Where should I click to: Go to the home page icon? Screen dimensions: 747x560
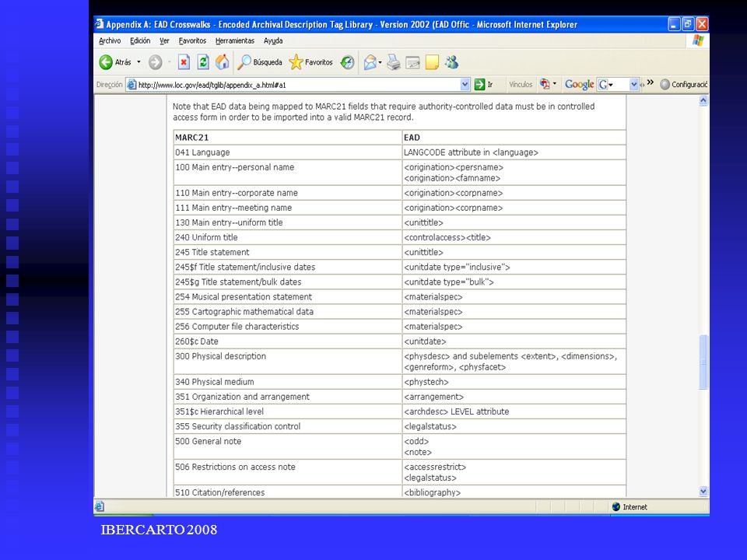click(x=222, y=62)
